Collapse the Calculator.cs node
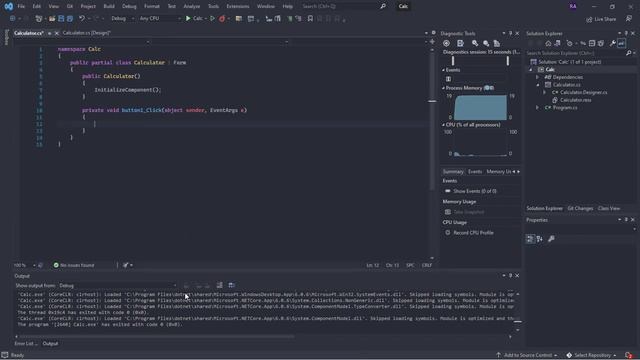This screenshot has width=640, height=360. point(538,85)
